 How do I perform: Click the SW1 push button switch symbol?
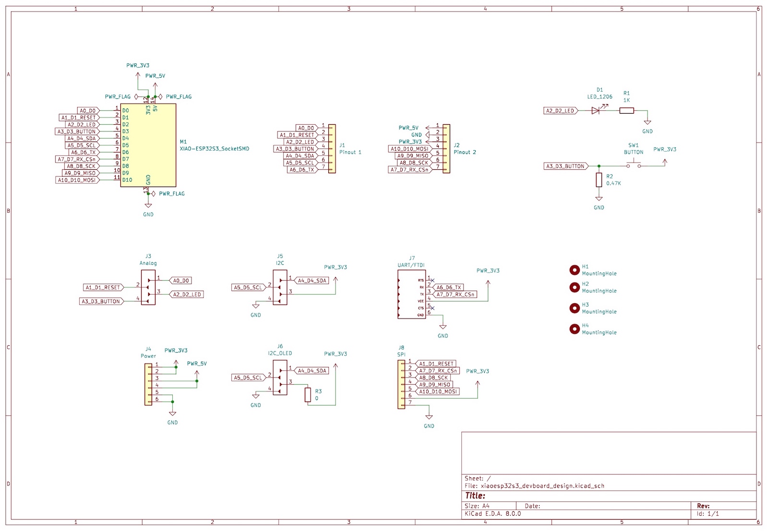tap(634, 165)
